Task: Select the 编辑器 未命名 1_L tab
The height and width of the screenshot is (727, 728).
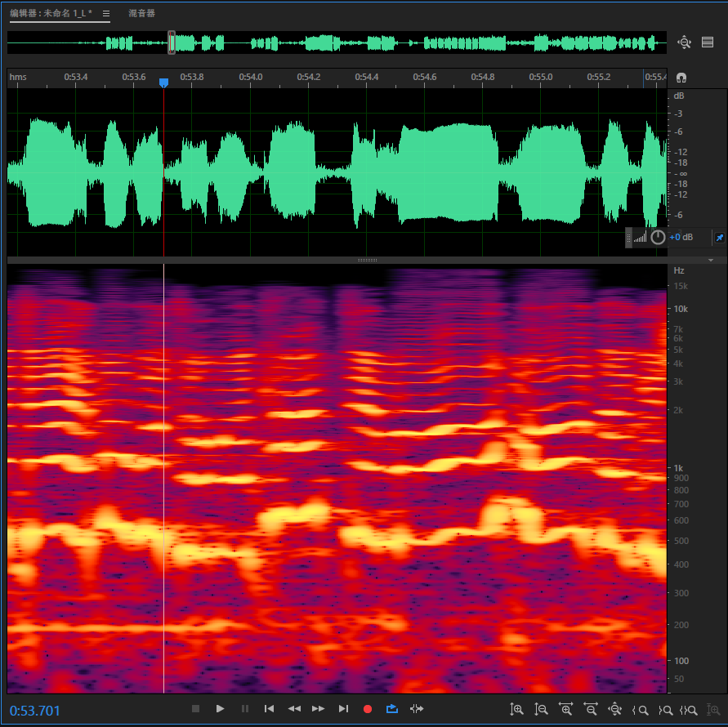Action: click(51, 14)
